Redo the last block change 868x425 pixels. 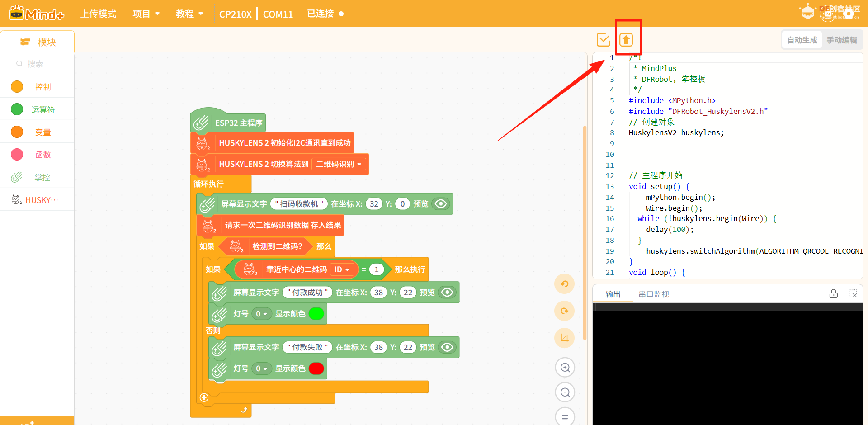pos(564,311)
